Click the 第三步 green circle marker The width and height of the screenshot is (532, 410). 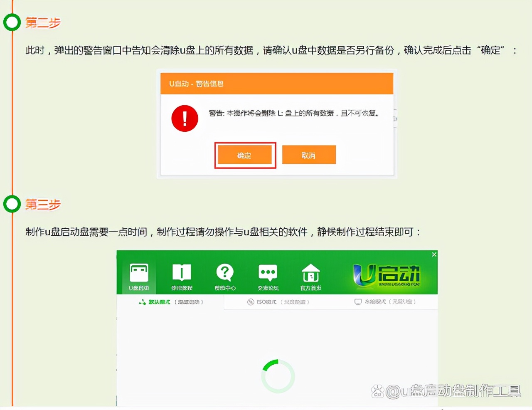pos(12,204)
